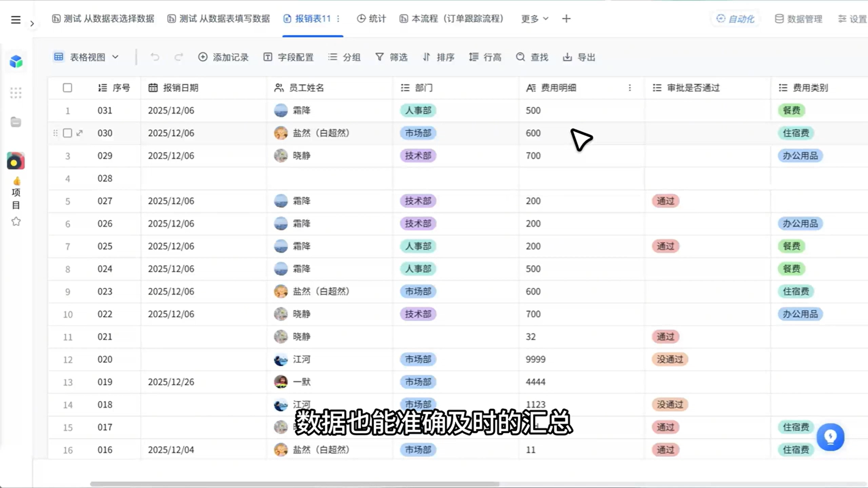
Task: Click the blue lightbulb help button
Action: [x=830, y=437]
